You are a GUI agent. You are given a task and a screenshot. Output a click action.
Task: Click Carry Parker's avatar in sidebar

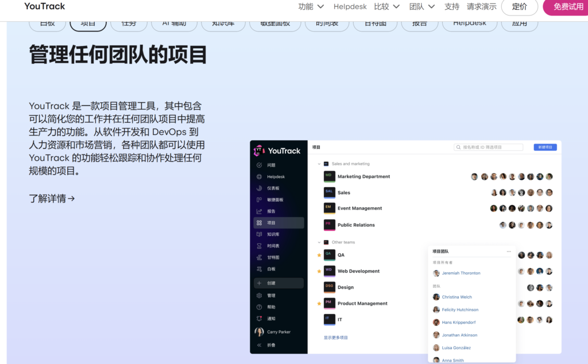259,332
